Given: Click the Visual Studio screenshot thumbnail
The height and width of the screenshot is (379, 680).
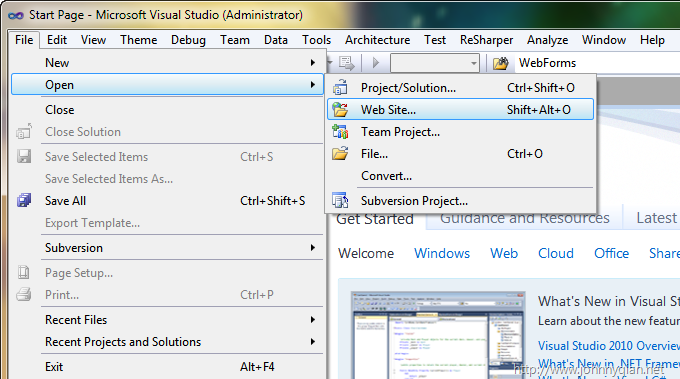Looking at the screenshot, I should point(438,335).
